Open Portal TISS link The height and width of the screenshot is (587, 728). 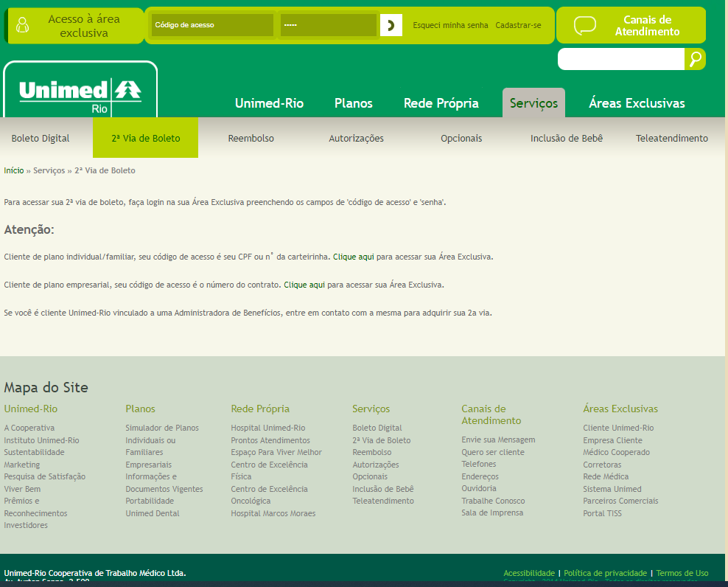point(602,513)
